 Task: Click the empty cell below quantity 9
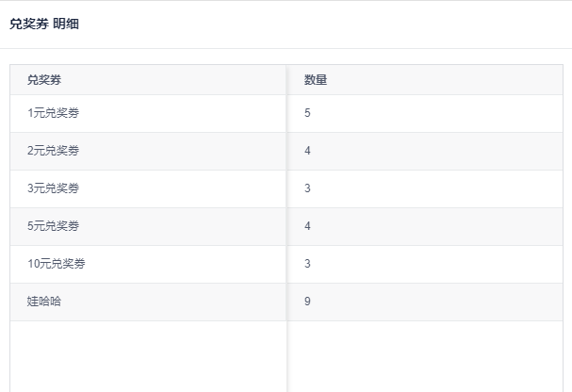pos(425,356)
